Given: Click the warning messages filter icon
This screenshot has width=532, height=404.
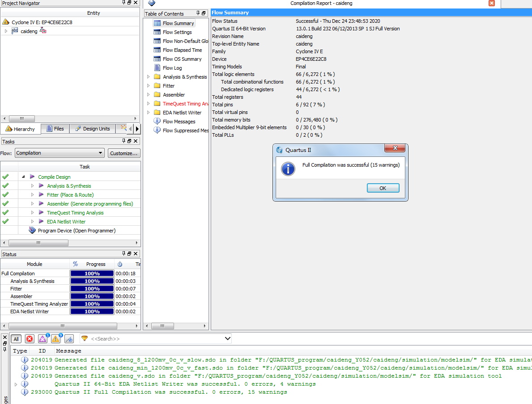Looking at the screenshot, I should pyautogui.click(x=55, y=339).
